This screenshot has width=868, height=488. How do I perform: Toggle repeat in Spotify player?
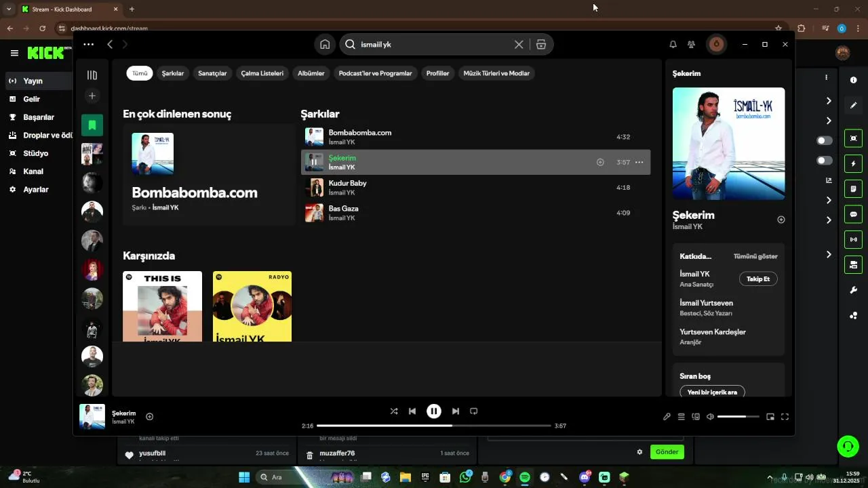click(x=474, y=411)
